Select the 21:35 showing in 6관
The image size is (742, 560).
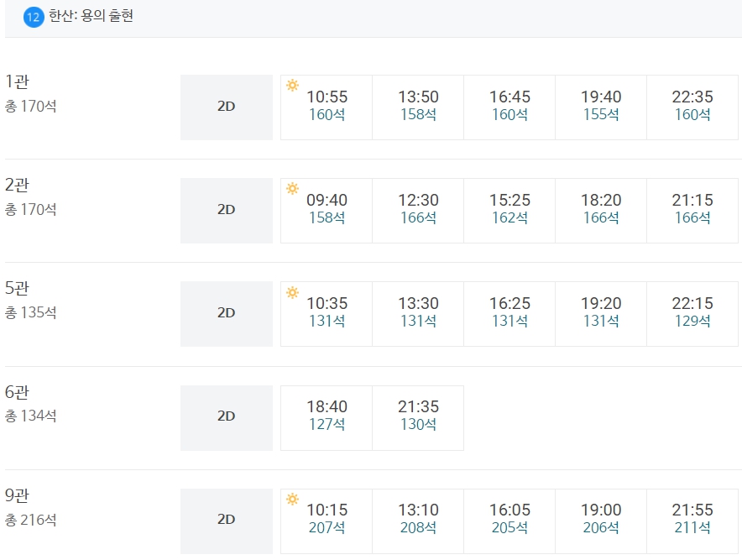pos(418,417)
